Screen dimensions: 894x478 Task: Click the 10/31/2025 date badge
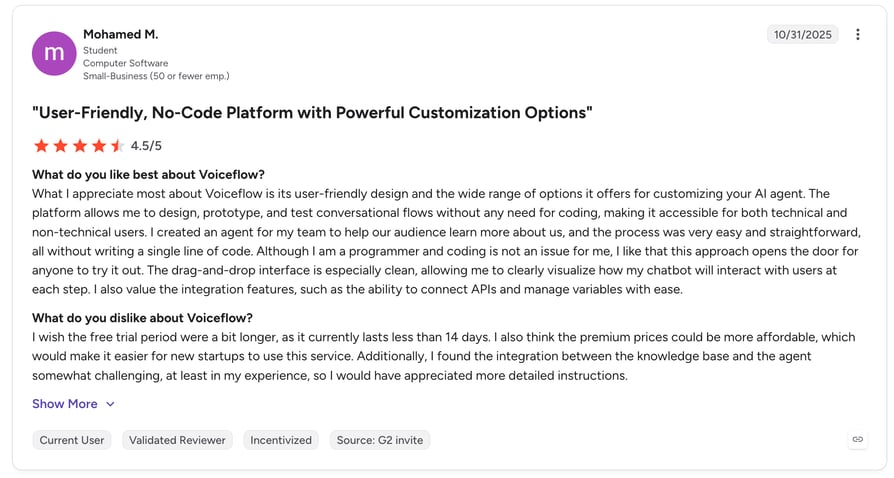pyautogui.click(x=802, y=34)
